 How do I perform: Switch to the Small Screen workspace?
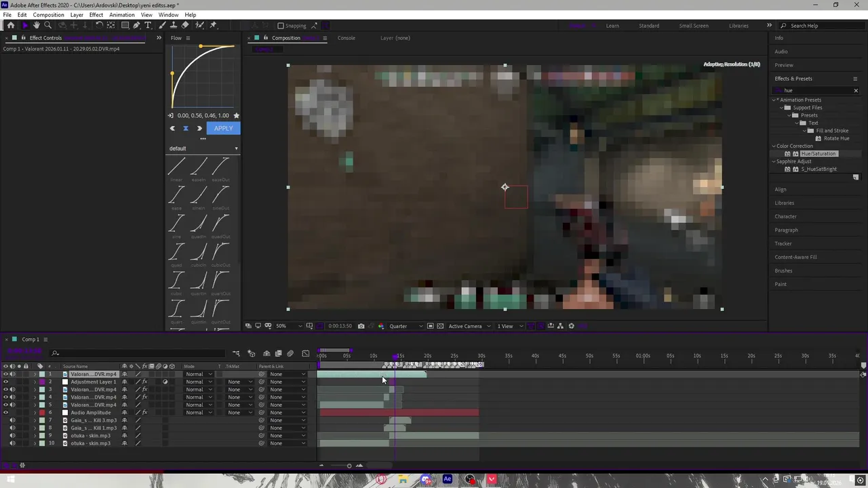click(x=694, y=26)
